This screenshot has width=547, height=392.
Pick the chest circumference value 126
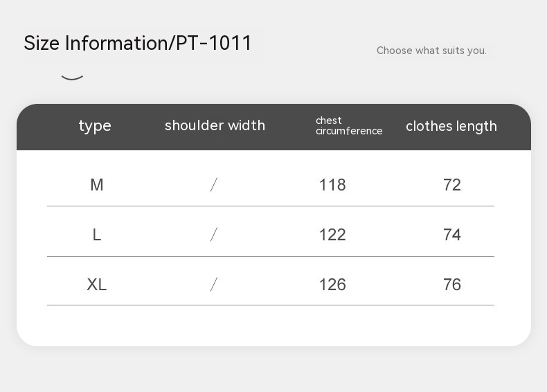(332, 285)
